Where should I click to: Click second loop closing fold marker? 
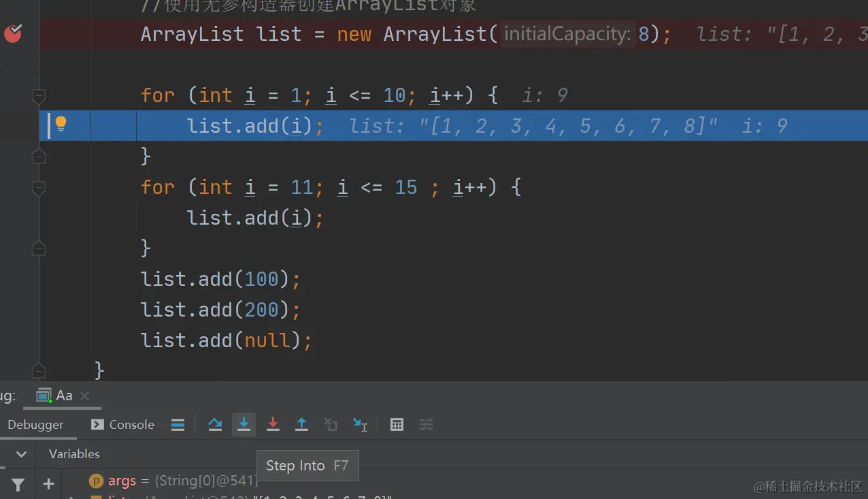[x=39, y=248]
